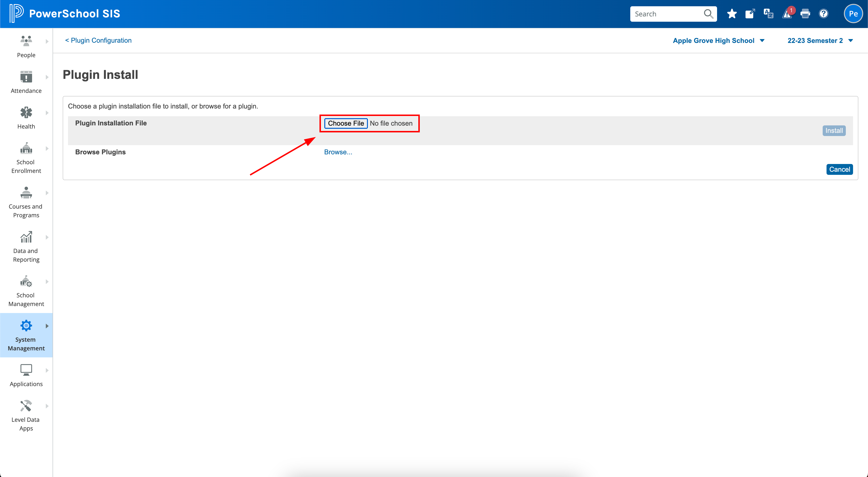Open the School Enrollment icon
Screen dimensions: 868x477
pyautogui.click(x=26, y=148)
